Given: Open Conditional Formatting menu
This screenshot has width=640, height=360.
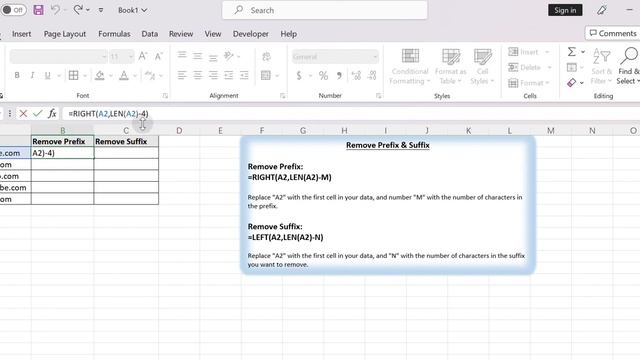Looking at the screenshot, I should click(409, 67).
